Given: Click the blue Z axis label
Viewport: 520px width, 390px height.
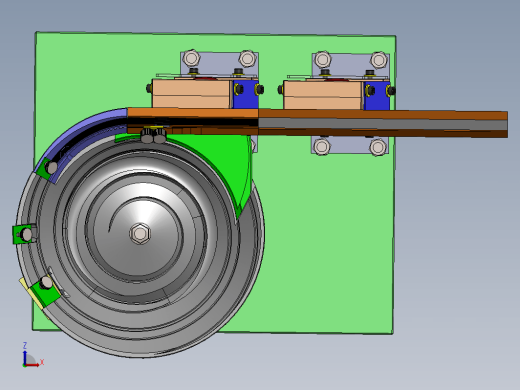Looking at the screenshot, I should pos(25,345).
